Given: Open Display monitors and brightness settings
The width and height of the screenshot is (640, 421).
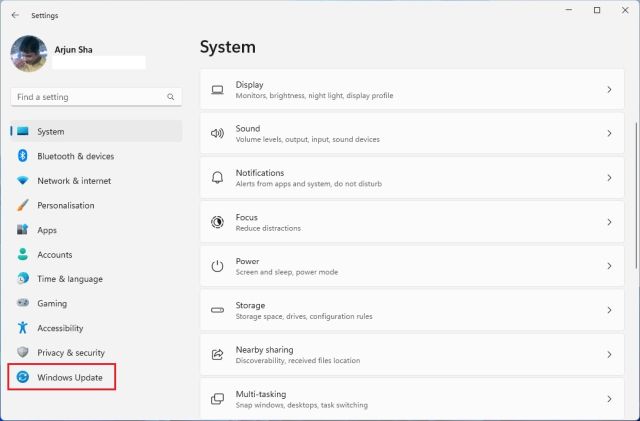Looking at the screenshot, I should [x=412, y=89].
